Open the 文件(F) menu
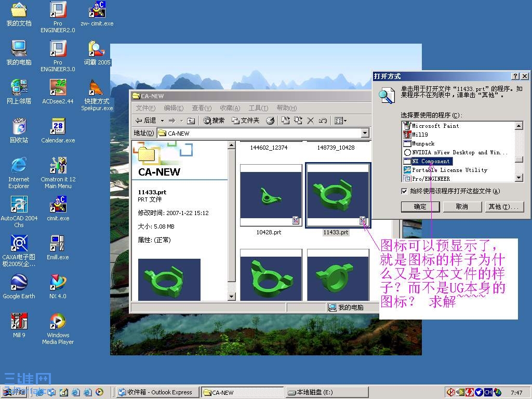 point(145,108)
